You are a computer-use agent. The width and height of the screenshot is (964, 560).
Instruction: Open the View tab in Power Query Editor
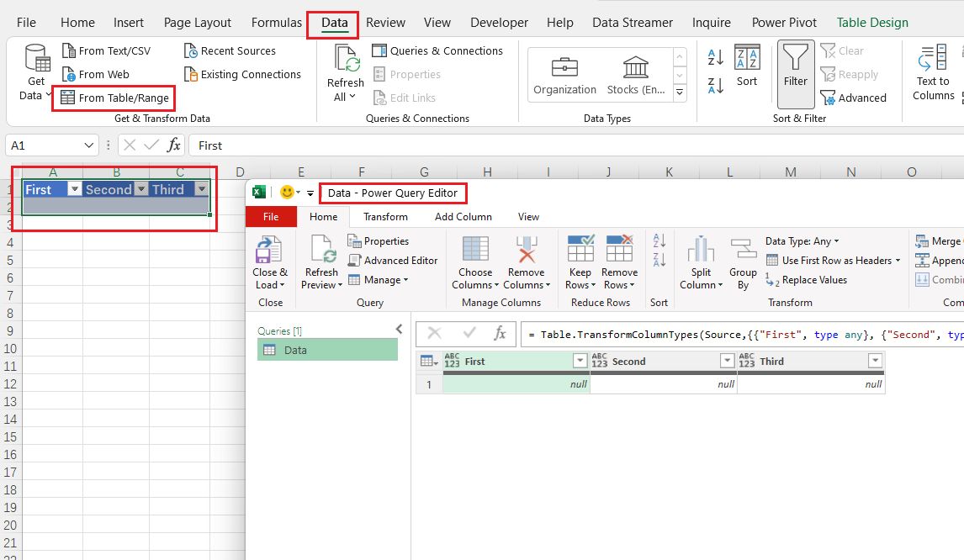click(x=528, y=216)
